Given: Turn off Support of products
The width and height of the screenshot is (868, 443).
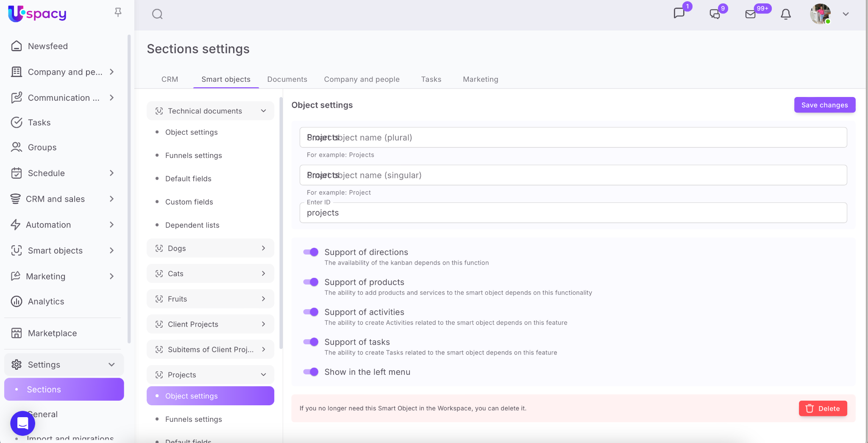Looking at the screenshot, I should 311,282.
